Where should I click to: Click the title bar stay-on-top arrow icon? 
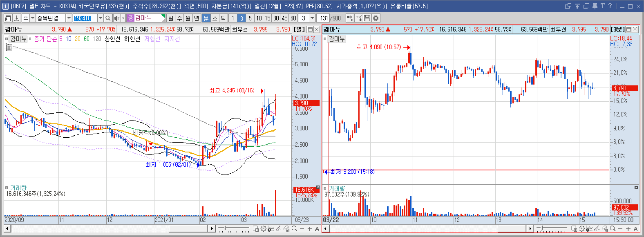point(577,6)
